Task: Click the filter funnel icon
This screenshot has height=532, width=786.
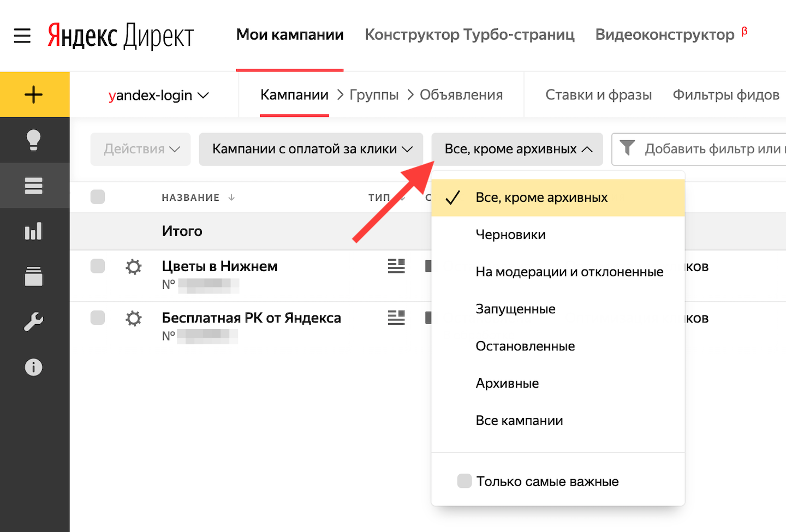Action: point(628,148)
